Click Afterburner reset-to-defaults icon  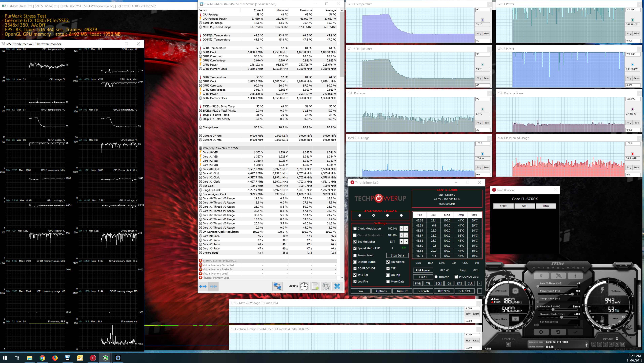tap(558, 332)
